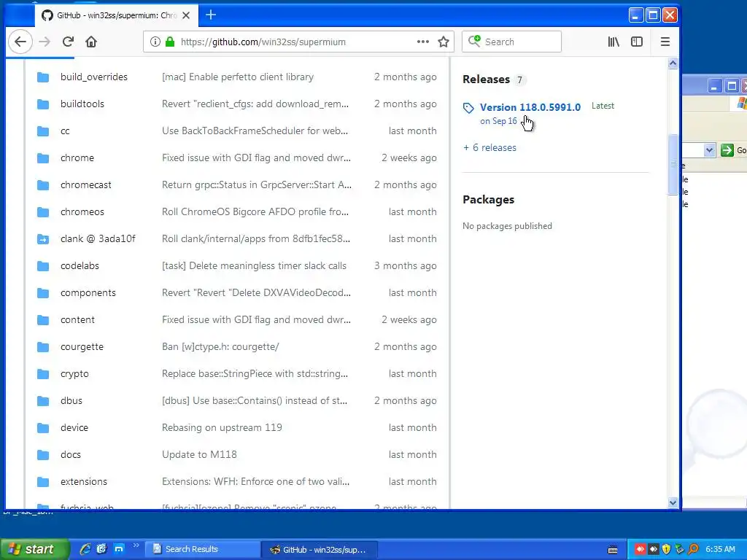The width and height of the screenshot is (747, 560).
Task: Click the folder icon beside crypto
Action: (43, 374)
